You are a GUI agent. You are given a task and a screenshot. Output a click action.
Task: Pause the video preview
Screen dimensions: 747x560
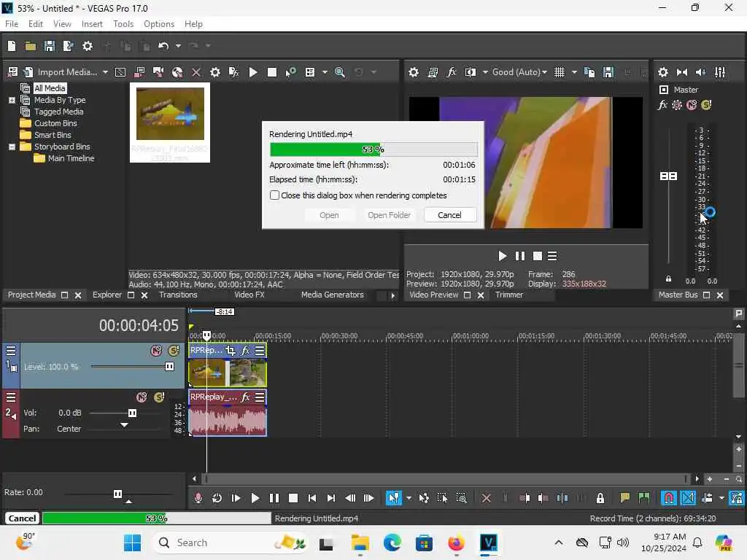519,256
